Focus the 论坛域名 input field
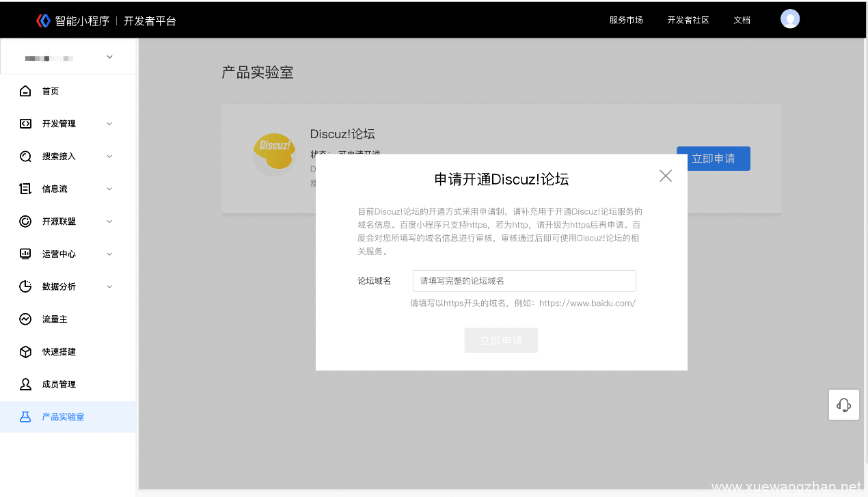Screen dimensions: 868x497 (x=524, y=281)
